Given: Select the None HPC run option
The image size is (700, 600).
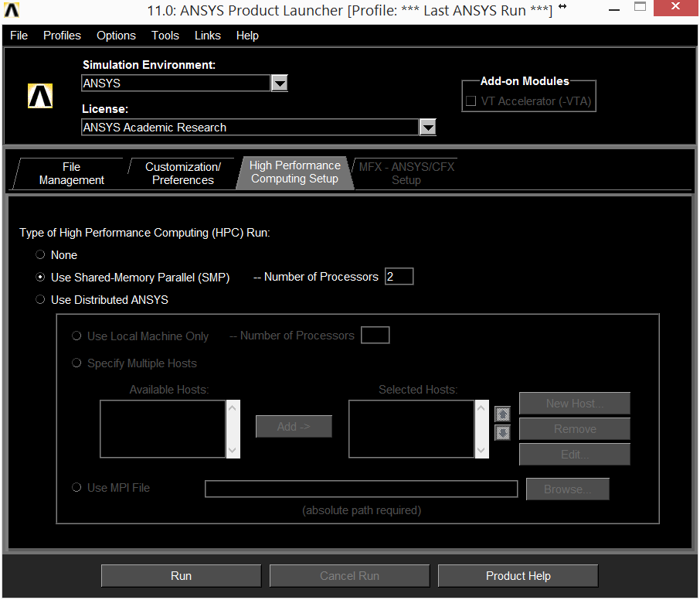Looking at the screenshot, I should point(40,254).
